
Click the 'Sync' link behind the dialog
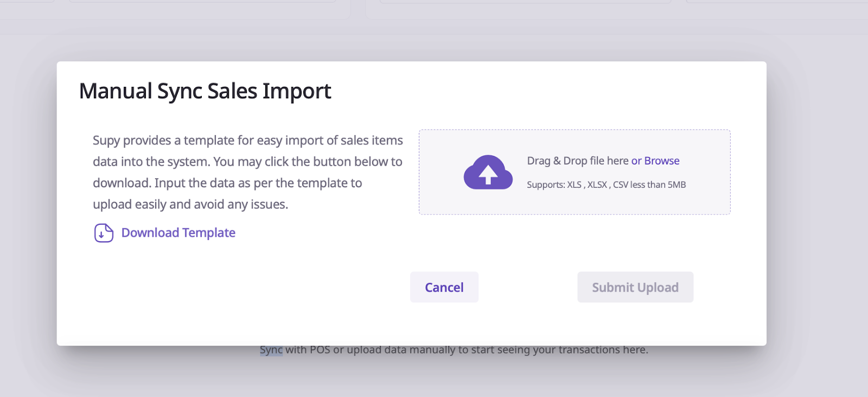coord(271,350)
